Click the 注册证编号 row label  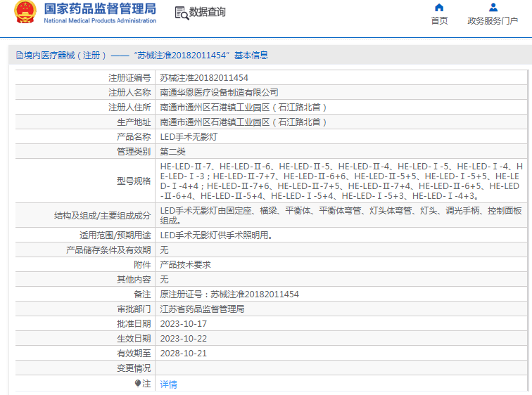click(x=129, y=78)
